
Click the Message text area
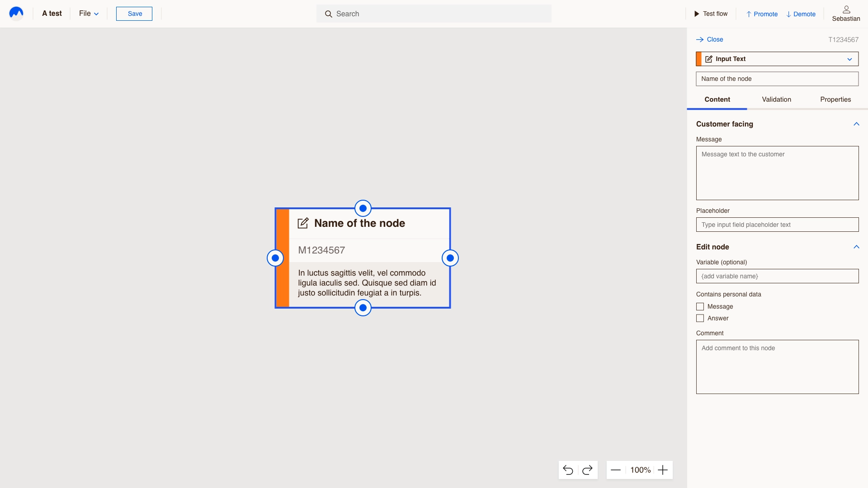pos(777,173)
